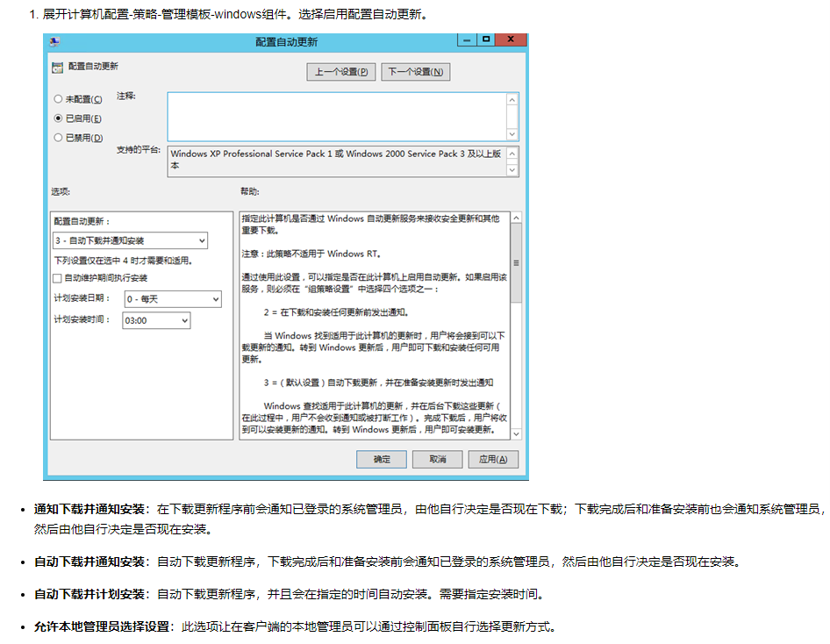Open the 计划安装日期 dropdown

(x=173, y=299)
